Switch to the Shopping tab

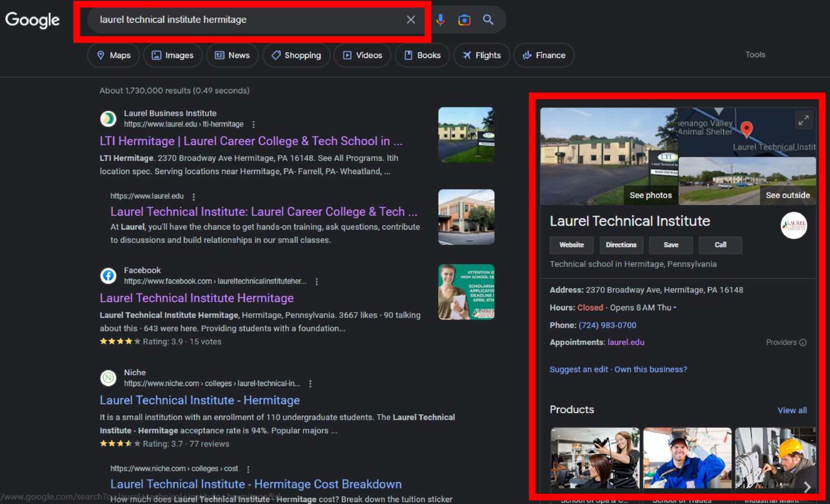point(296,55)
